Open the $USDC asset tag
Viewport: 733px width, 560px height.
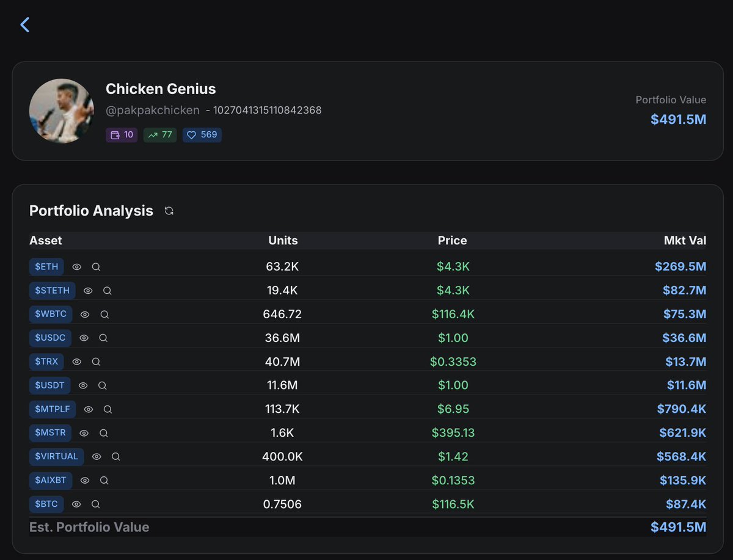coord(50,338)
